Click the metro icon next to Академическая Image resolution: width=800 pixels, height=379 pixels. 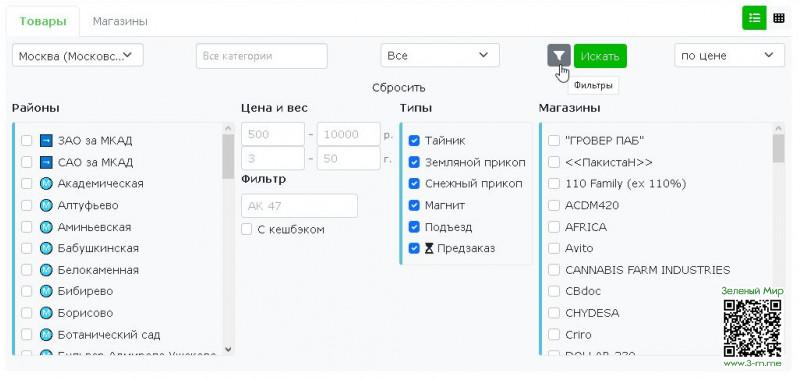(x=46, y=184)
